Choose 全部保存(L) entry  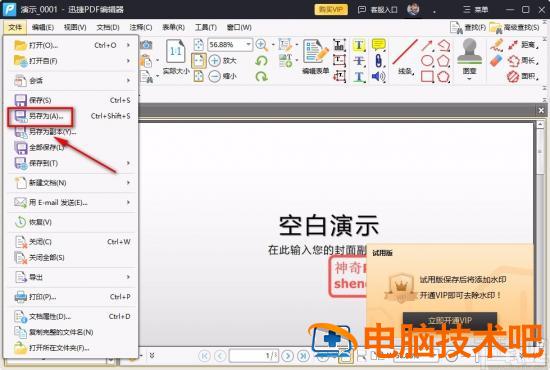pyautogui.click(x=70, y=147)
